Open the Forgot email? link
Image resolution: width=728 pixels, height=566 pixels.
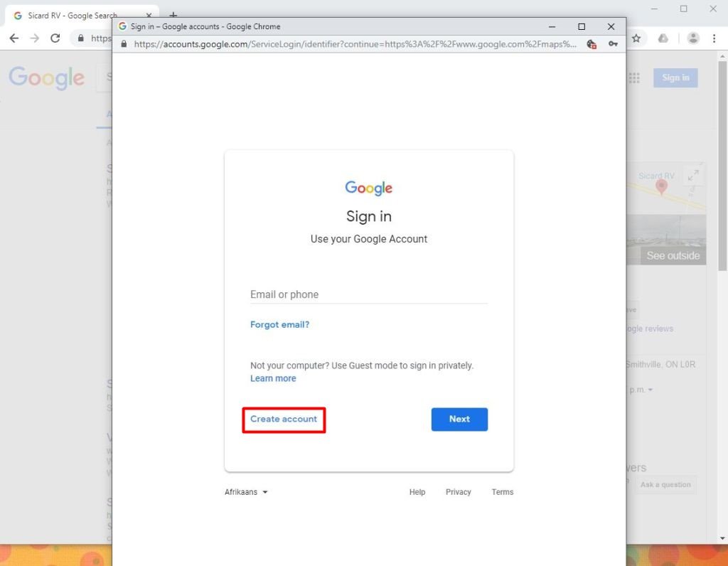[279, 325]
